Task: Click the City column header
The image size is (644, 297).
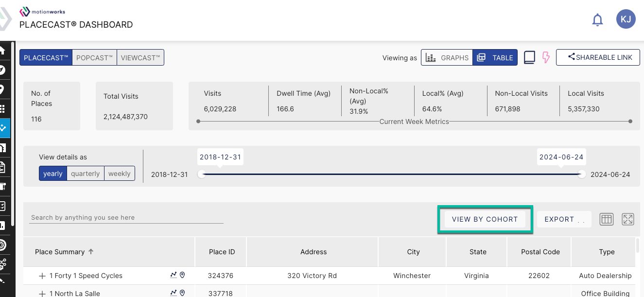Action: pos(413,252)
